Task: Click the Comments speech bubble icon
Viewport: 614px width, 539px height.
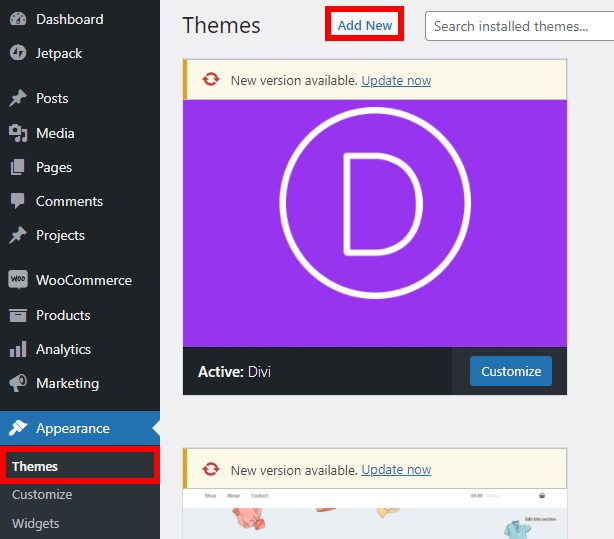Action: [x=18, y=201]
